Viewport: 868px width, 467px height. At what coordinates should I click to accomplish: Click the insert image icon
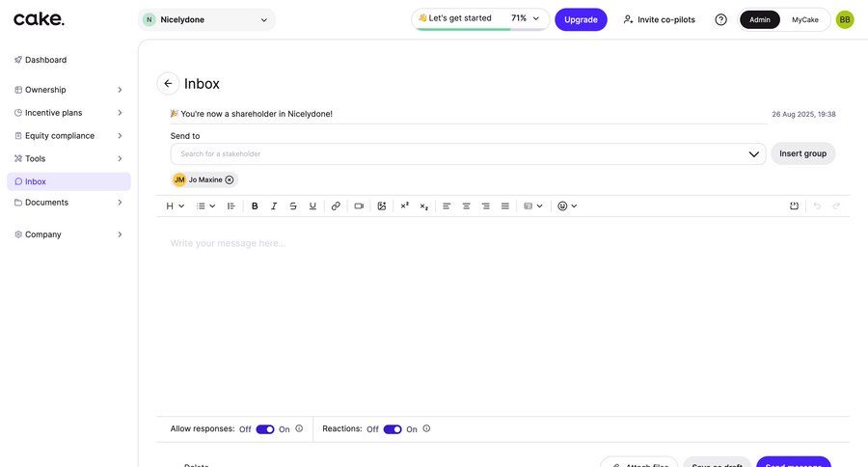(x=382, y=206)
